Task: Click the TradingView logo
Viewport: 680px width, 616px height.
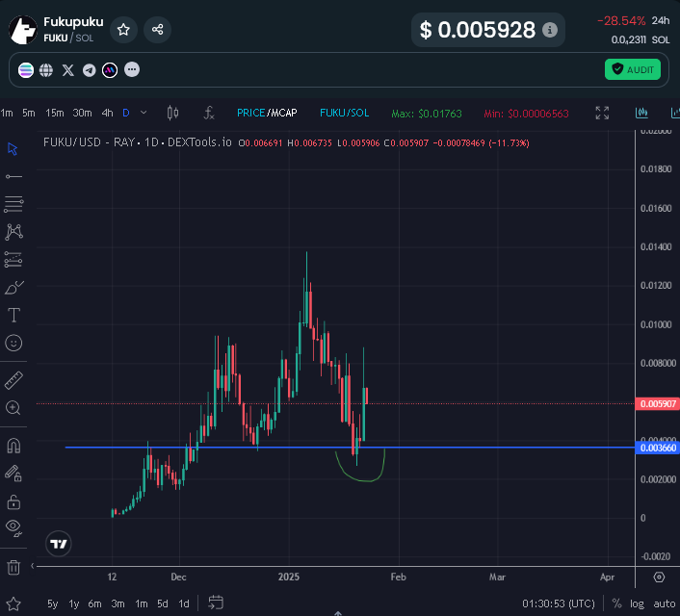Action: pos(58,544)
